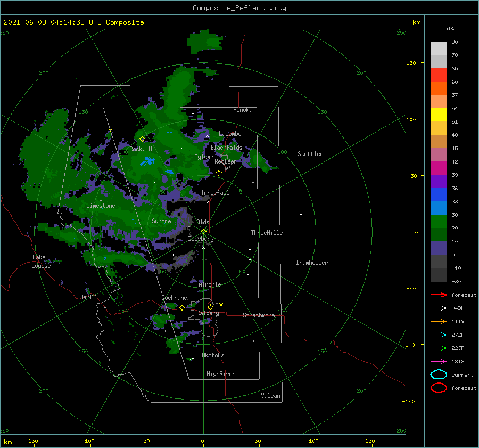479x448 pixels.
Task: Click the Lake Louise map label
Action: 41,262
